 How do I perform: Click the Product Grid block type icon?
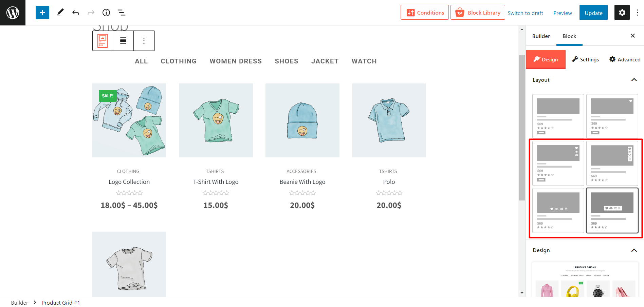point(102,40)
